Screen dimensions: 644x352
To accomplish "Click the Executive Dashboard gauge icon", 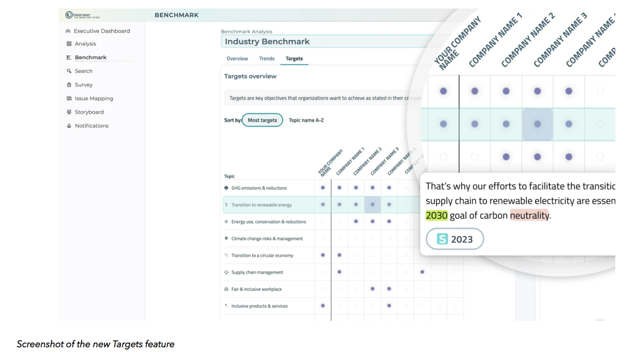I will pyautogui.click(x=68, y=31).
